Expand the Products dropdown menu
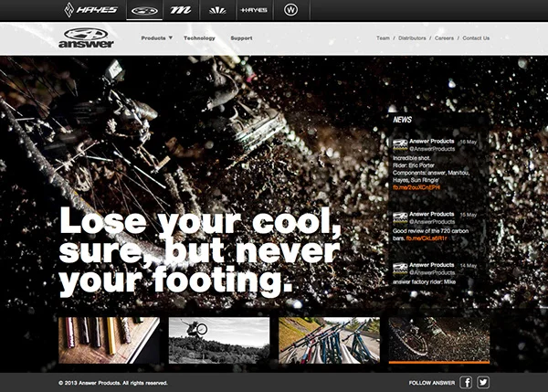The height and width of the screenshot is (392, 548). [x=156, y=37]
